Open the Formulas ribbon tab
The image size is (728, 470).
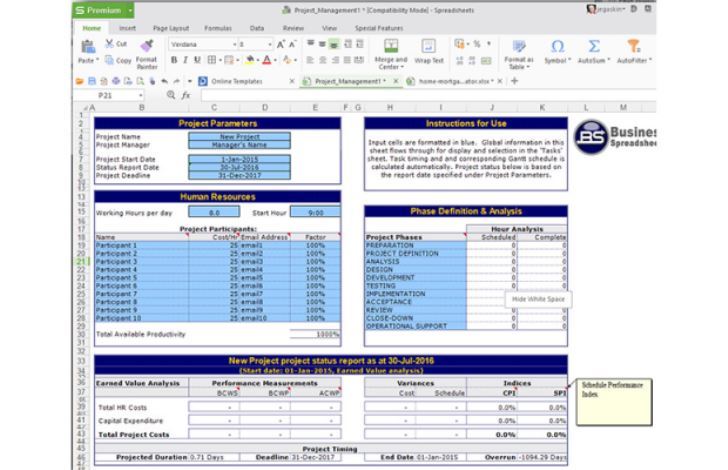[218, 28]
